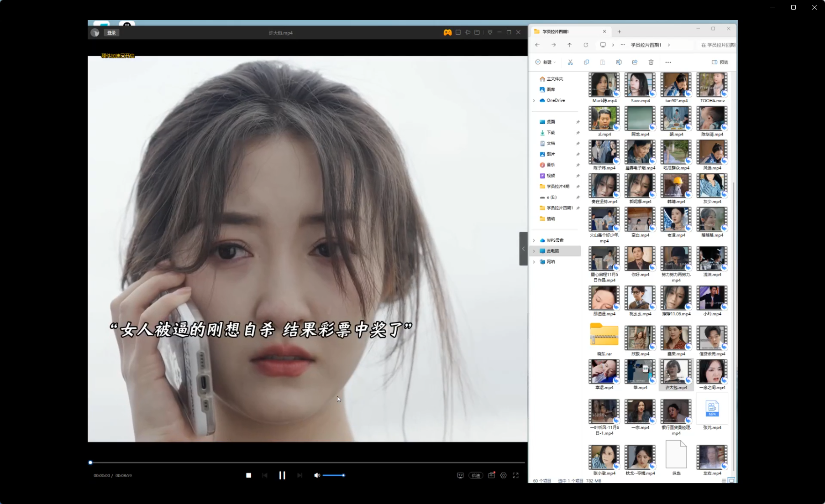The width and height of the screenshot is (825, 504).
Task: Pause the video playback
Action: (282, 475)
